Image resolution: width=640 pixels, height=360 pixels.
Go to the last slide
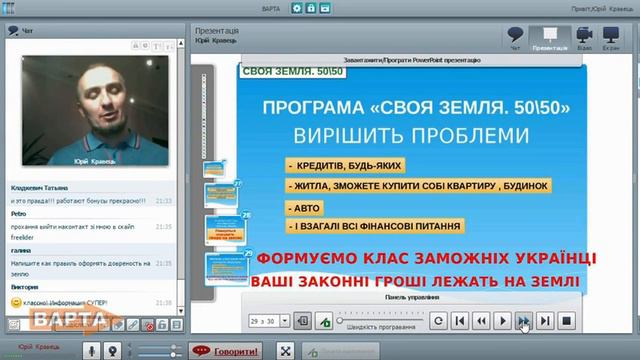(x=545, y=321)
